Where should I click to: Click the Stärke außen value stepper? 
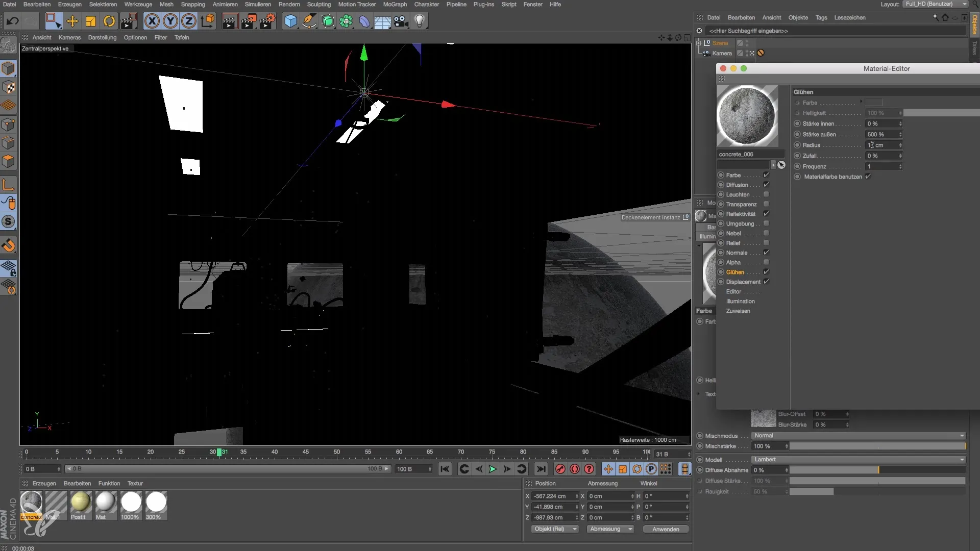click(900, 135)
